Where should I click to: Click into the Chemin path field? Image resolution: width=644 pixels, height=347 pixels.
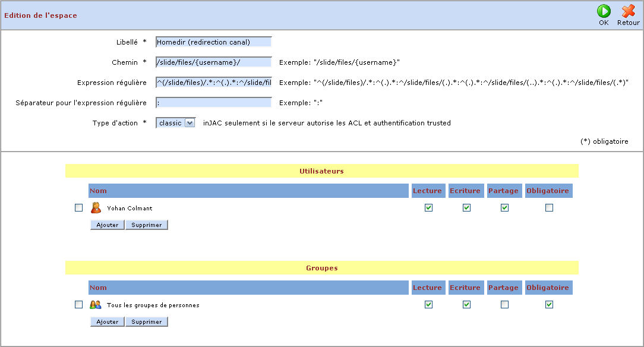click(x=213, y=62)
